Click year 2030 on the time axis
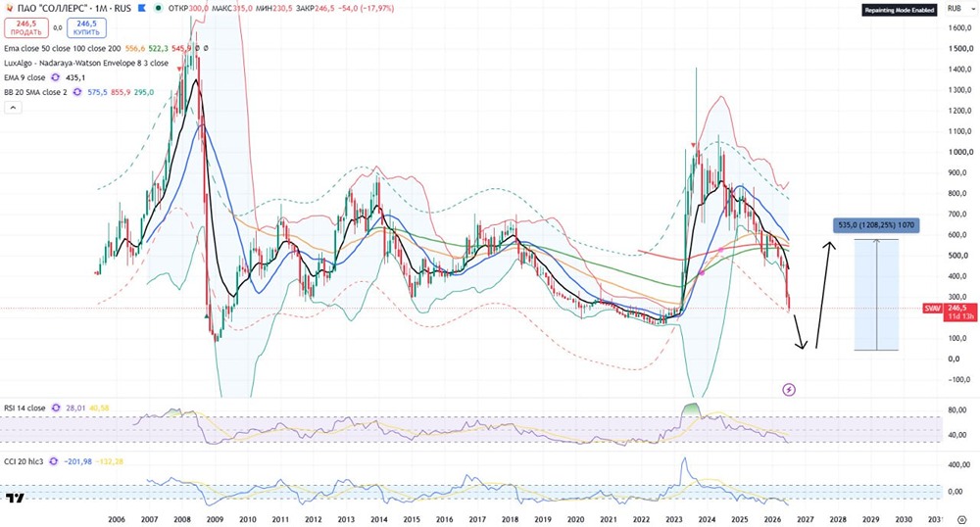980x527 pixels. pyautogui.click(x=904, y=519)
